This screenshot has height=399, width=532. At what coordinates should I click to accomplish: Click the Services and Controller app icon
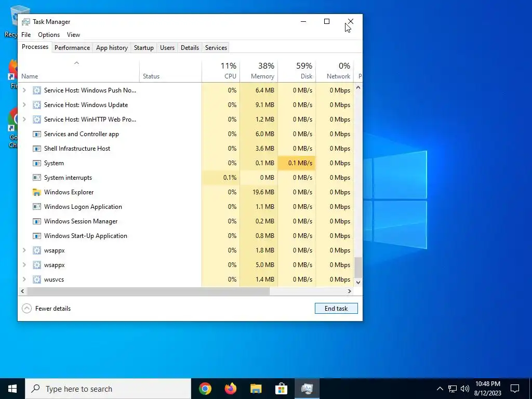pyautogui.click(x=37, y=134)
